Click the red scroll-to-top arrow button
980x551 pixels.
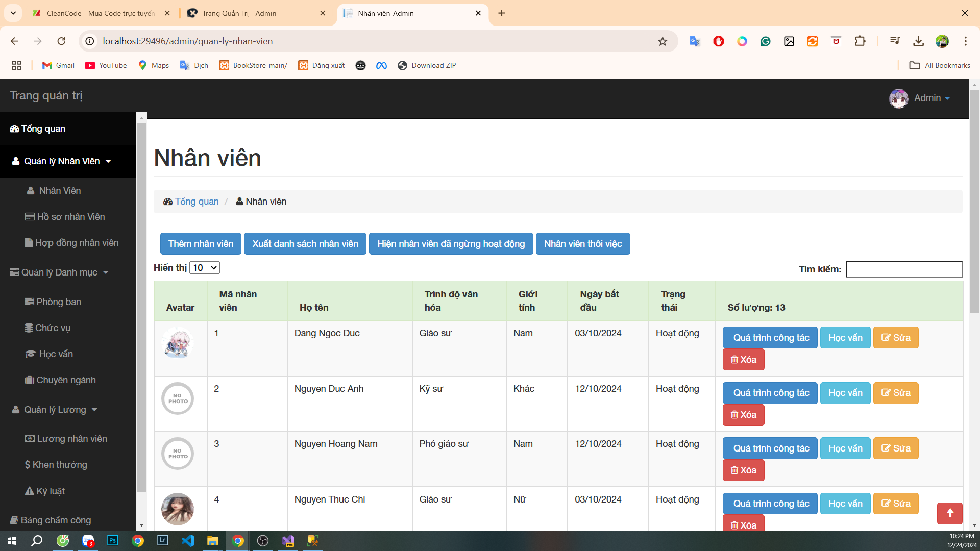click(950, 513)
